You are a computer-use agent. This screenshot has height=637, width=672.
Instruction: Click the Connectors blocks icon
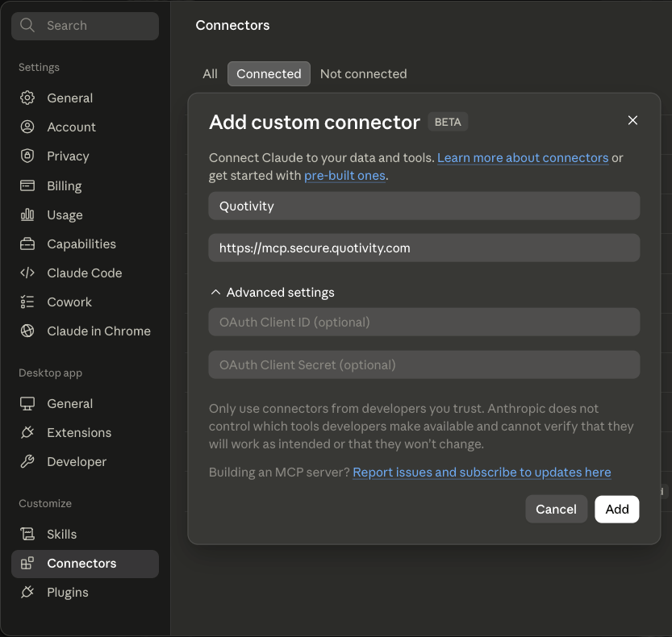click(27, 564)
